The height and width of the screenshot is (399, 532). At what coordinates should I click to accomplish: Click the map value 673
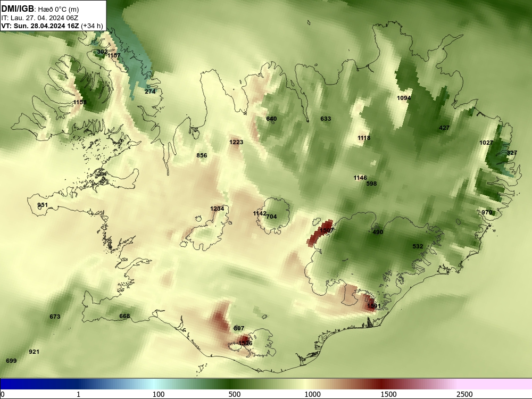[x=55, y=317]
